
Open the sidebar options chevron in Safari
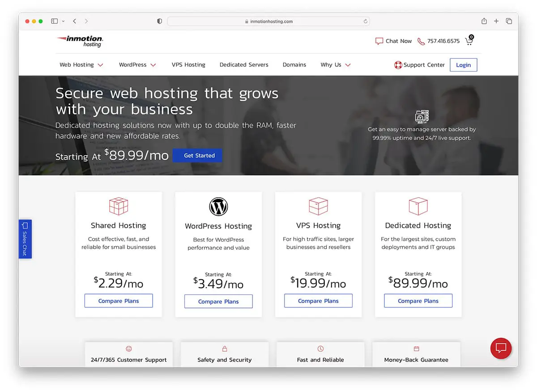click(63, 21)
